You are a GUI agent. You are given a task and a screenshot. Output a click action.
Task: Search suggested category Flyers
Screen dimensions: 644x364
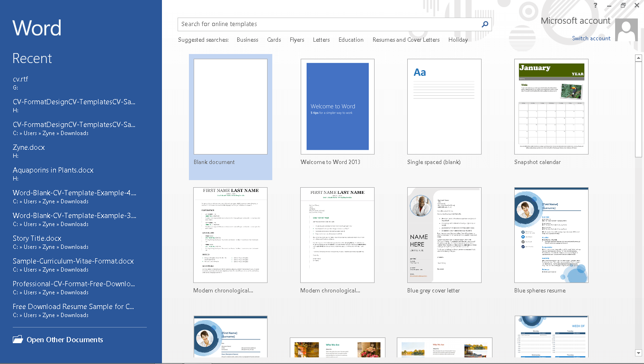coord(297,40)
